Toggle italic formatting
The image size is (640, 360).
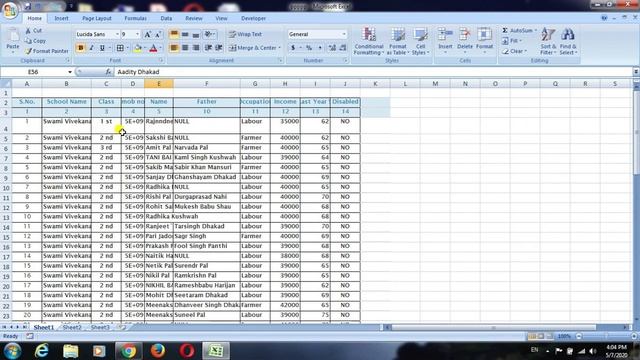point(91,48)
